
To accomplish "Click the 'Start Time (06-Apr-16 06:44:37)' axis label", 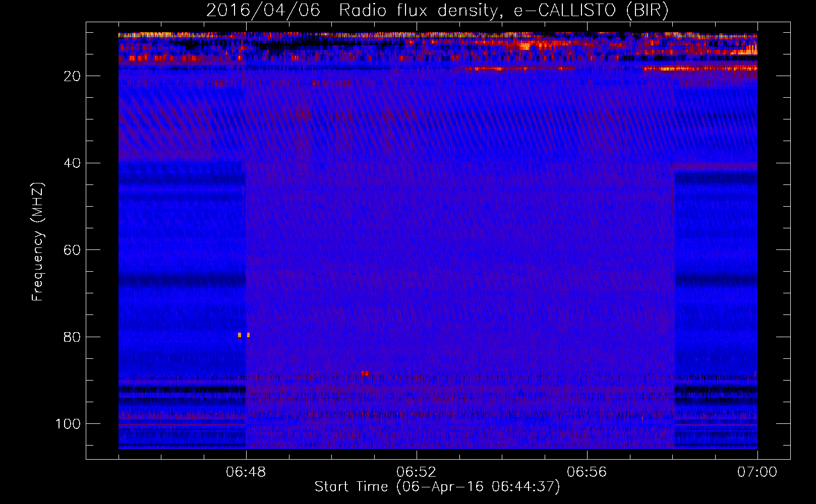I will (437, 487).
